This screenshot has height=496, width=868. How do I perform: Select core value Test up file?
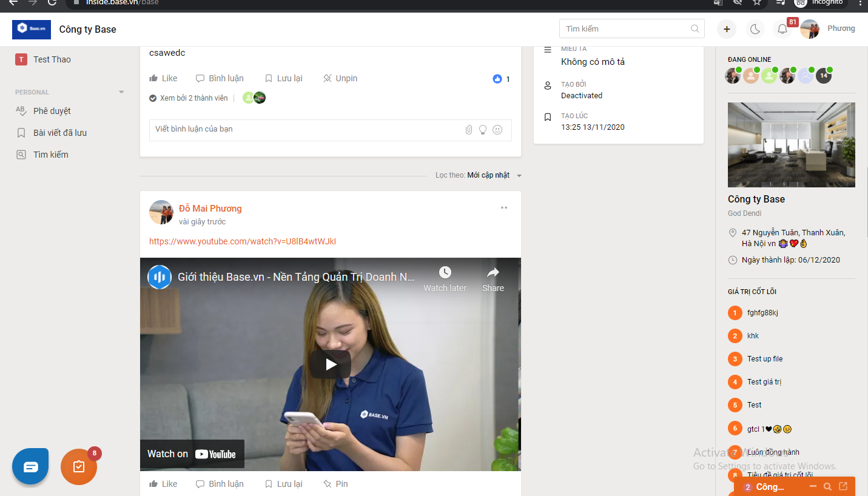click(765, 359)
